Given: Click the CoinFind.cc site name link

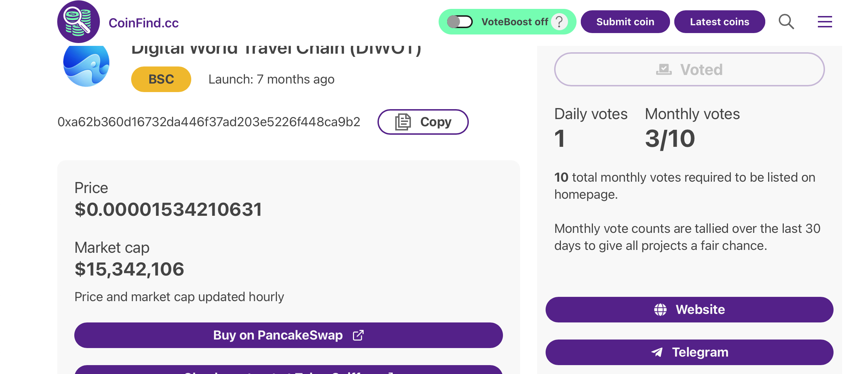Looking at the screenshot, I should (144, 23).
